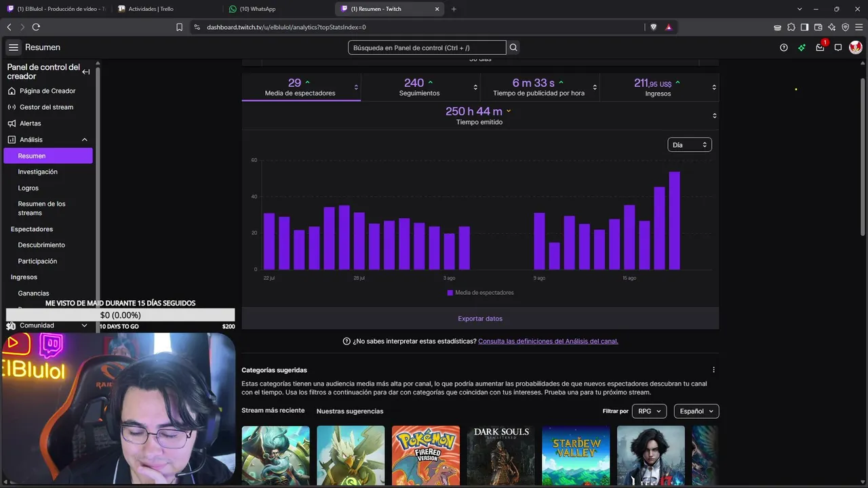The image size is (868, 488).
Task: Open Análisis del canal definitions link
Action: (548, 342)
